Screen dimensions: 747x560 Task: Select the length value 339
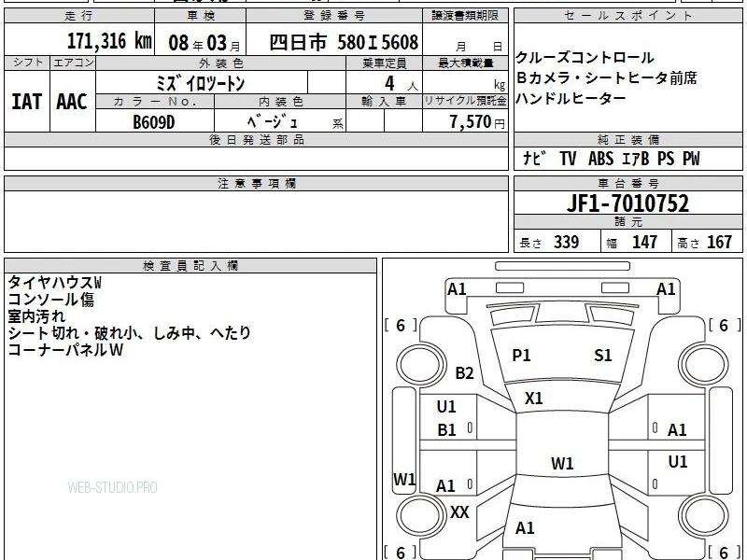click(x=567, y=242)
